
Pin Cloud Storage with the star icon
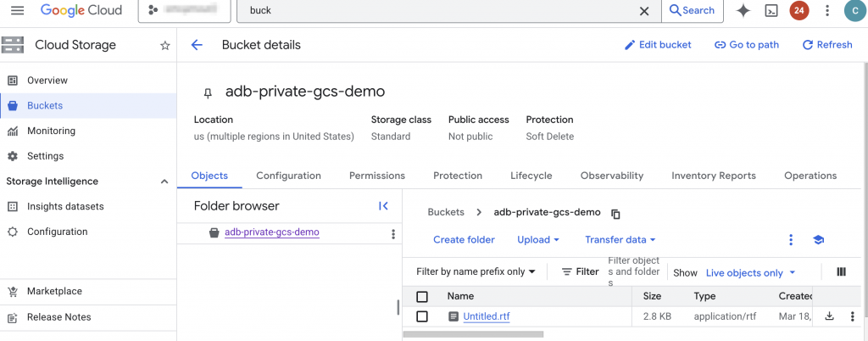(x=165, y=45)
